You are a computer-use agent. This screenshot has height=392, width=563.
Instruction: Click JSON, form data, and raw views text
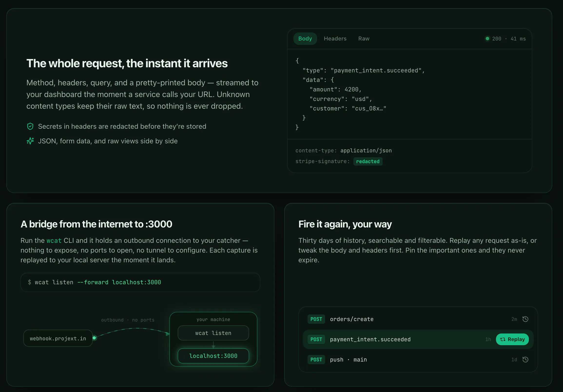(108, 141)
